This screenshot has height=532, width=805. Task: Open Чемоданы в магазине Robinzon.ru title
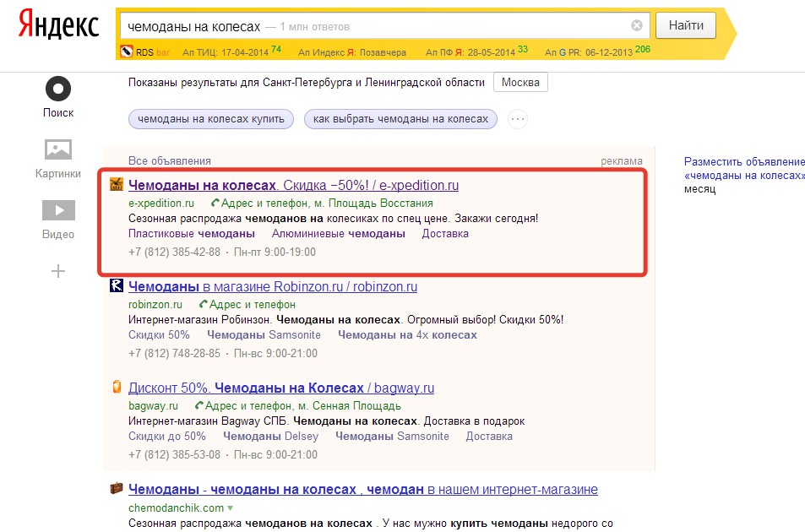point(273,286)
